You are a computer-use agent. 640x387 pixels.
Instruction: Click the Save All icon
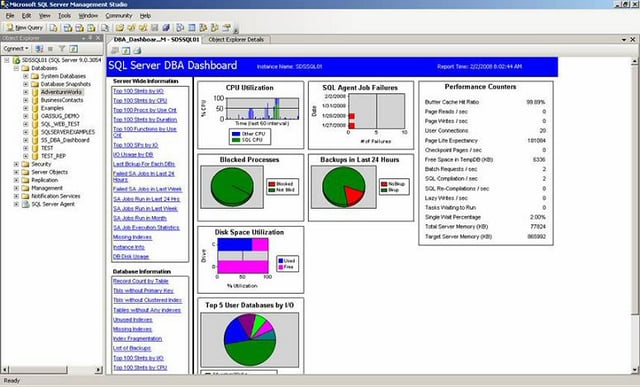tap(166, 28)
